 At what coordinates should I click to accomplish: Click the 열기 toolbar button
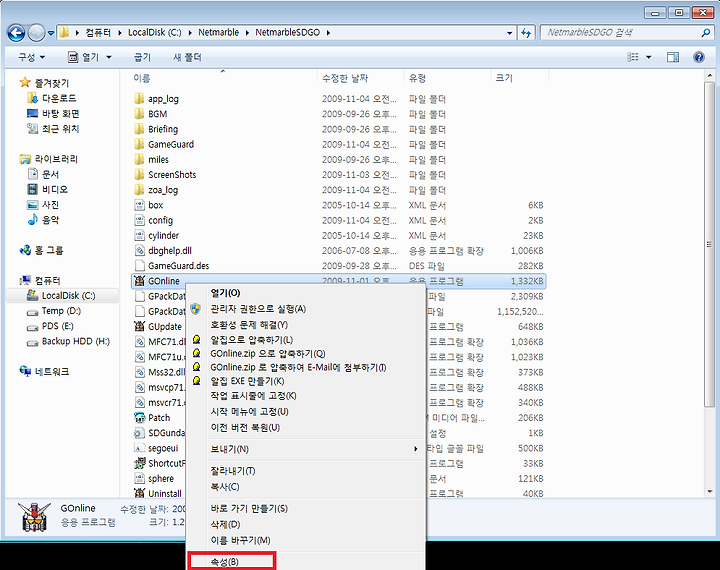click(x=84, y=57)
